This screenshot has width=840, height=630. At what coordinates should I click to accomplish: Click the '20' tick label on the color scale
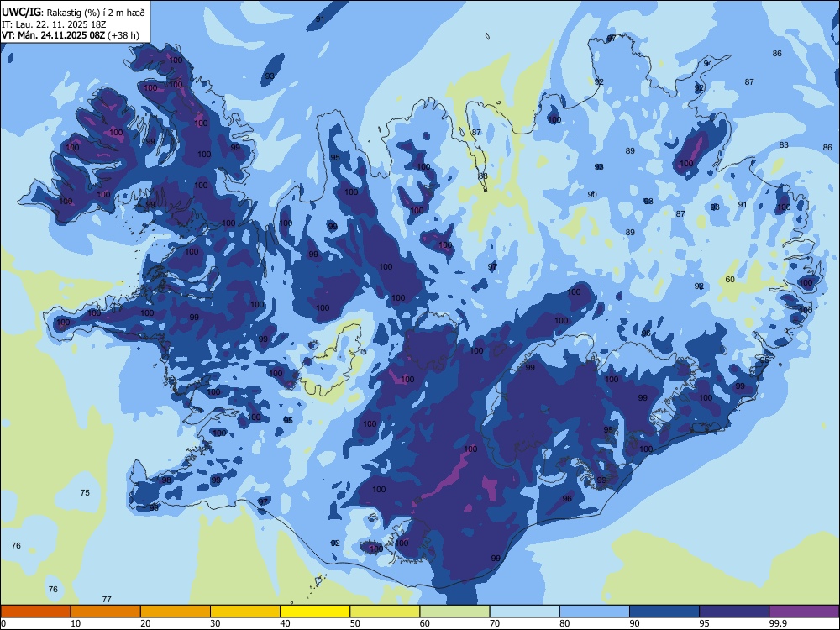point(145,623)
